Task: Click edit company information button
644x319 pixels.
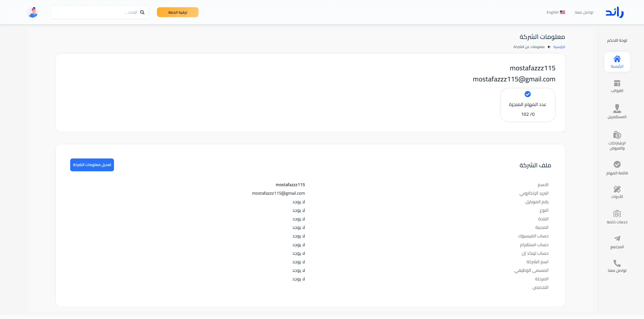Action: coord(92,165)
